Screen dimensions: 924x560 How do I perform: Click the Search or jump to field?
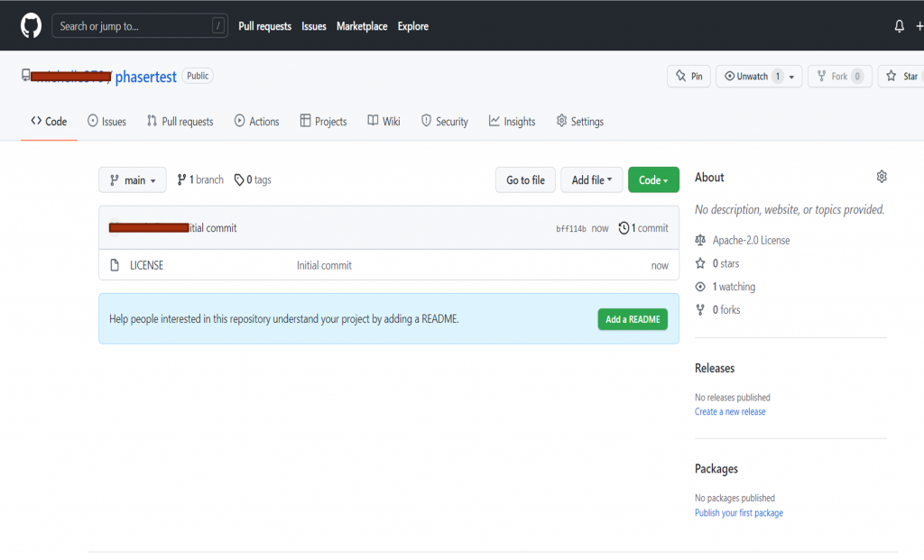pos(140,26)
